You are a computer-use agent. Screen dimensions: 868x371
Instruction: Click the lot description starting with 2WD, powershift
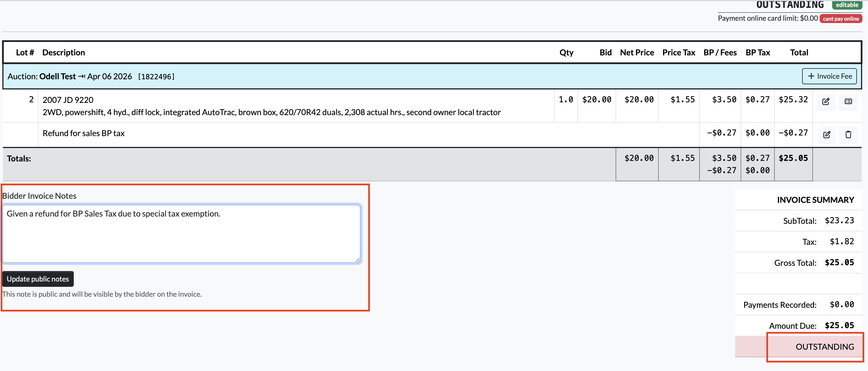272,112
